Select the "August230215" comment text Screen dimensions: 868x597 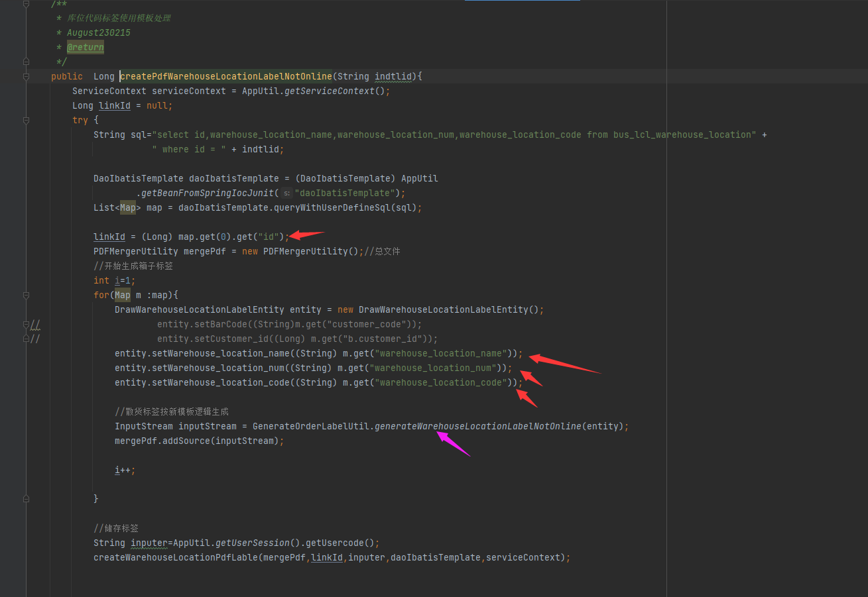tap(99, 32)
